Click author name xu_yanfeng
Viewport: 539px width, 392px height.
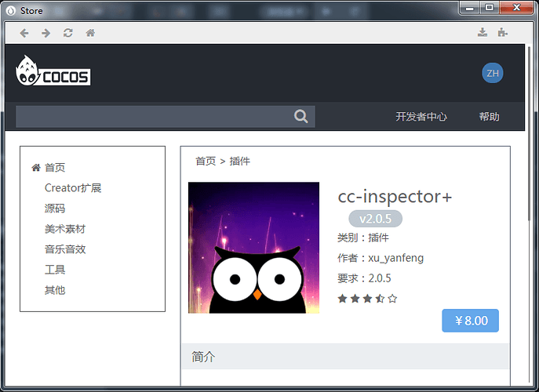click(395, 258)
